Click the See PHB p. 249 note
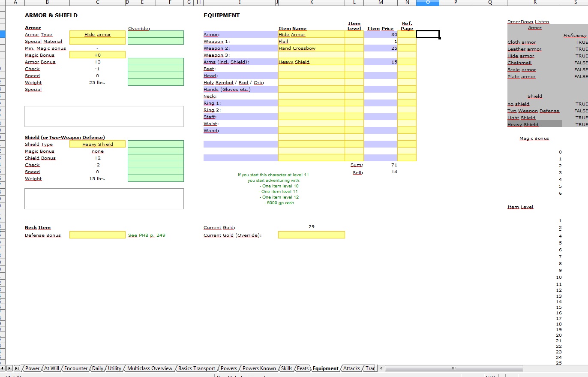This screenshot has width=588, height=377. [x=147, y=235]
